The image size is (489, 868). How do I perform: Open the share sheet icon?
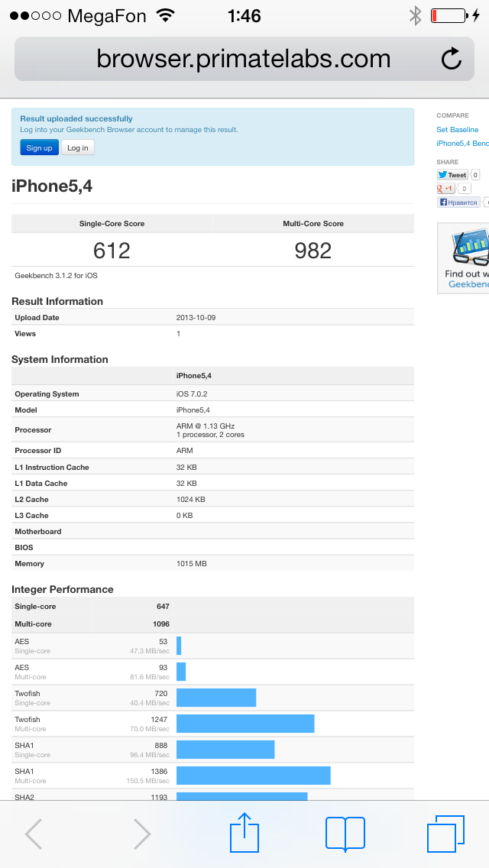click(244, 832)
